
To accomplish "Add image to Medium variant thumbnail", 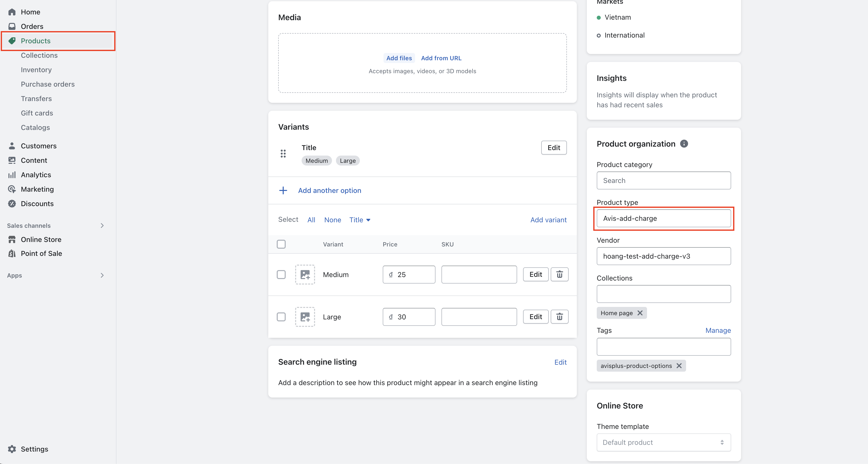I will point(305,274).
